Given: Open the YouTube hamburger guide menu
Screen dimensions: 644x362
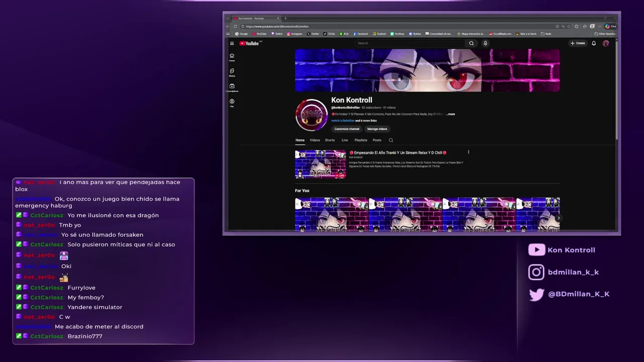Looking at the screenshot, I should point(232,43).
